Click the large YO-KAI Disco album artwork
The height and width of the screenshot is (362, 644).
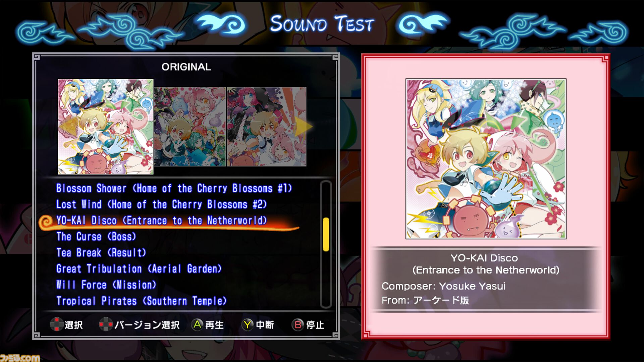[x=486, y=159]
